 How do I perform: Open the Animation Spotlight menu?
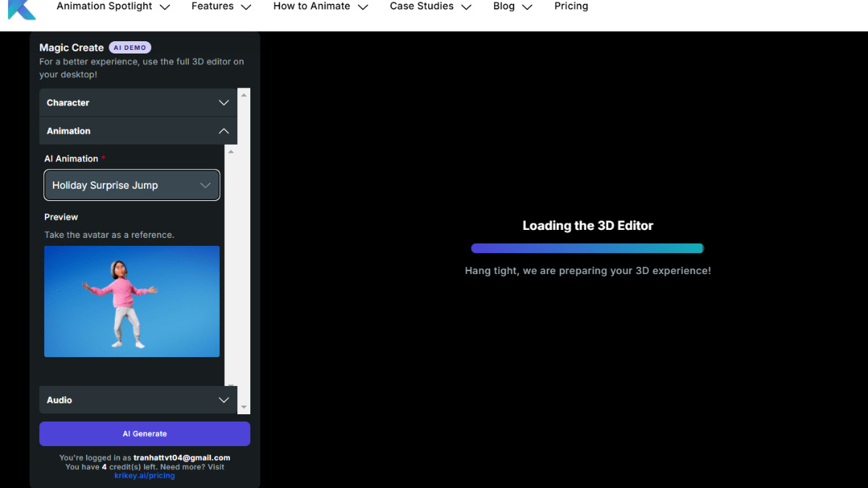pos(113,7)
